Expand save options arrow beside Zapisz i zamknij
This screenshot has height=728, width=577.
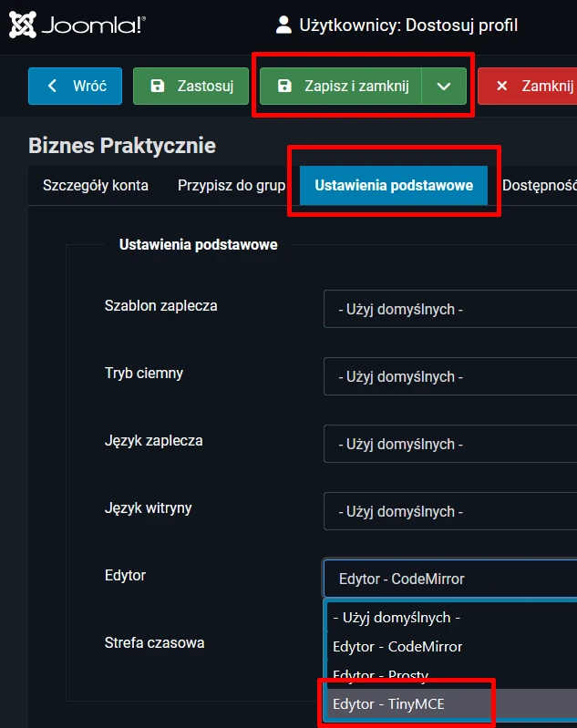coord(444,87)
